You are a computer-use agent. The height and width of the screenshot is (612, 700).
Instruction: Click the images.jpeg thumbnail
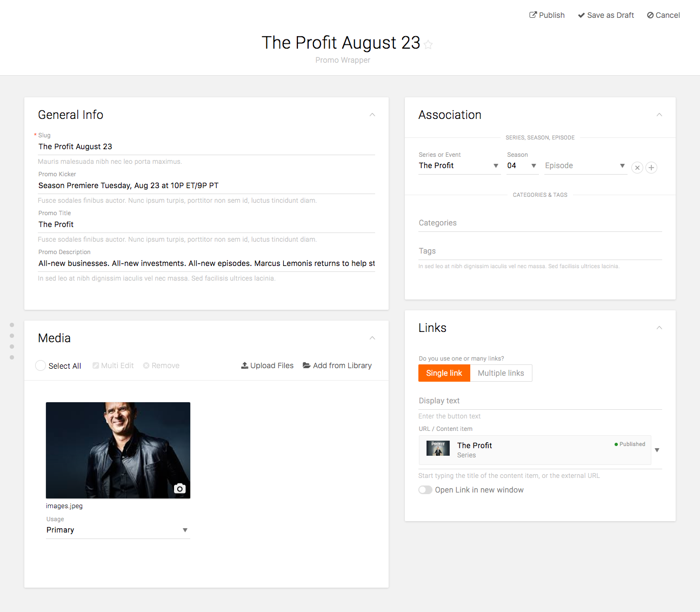click(x=118, y=450)
